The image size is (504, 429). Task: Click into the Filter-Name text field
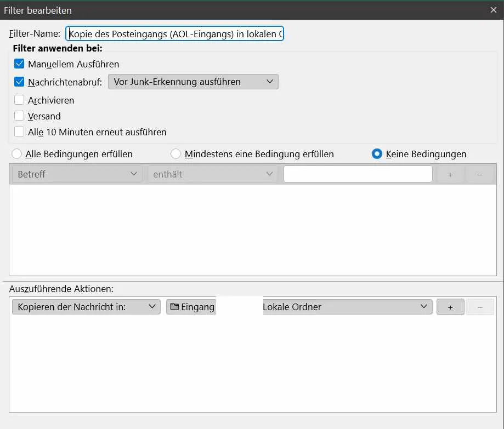(x=174, y=34)
